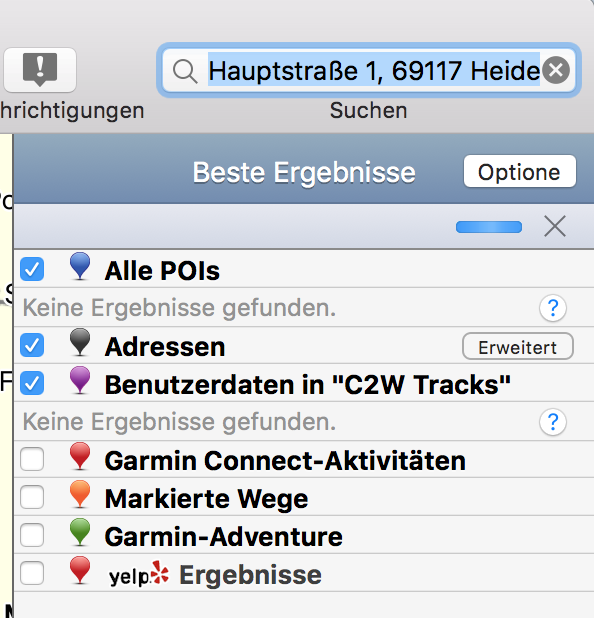Screen dimensions: 594x618
Task: Enable Garmin Connect-Aktivitäten checkbox
Action: 32,459
